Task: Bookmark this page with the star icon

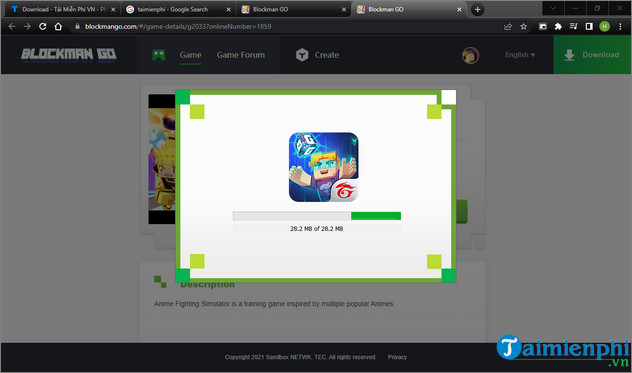Action: click(523, 27)
